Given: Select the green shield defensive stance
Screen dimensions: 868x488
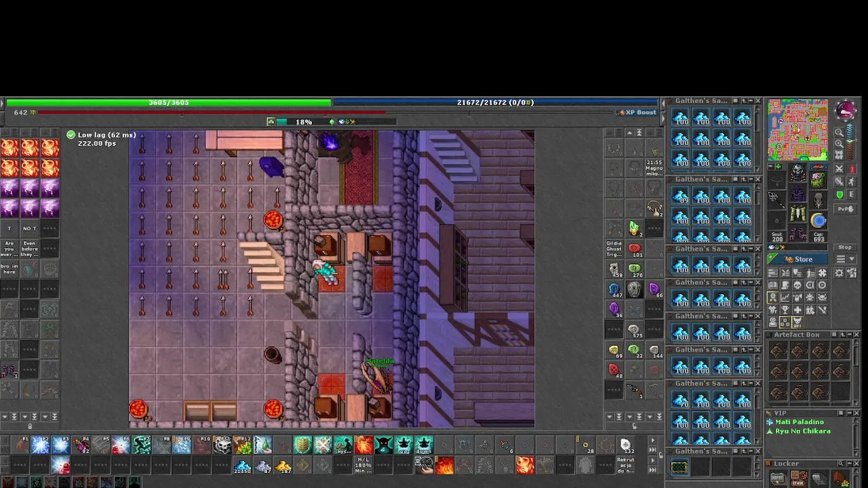Looking at the screenshot, I should 840,194.
